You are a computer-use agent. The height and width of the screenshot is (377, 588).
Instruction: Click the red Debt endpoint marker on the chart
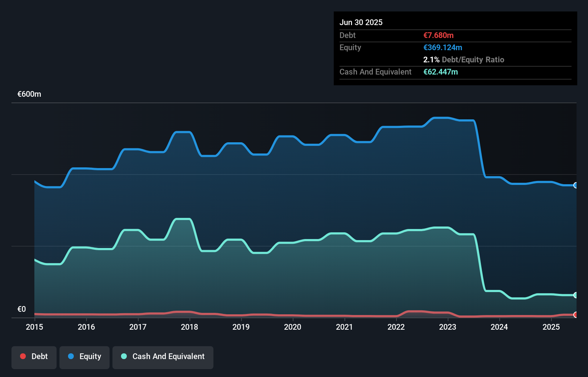575,315
